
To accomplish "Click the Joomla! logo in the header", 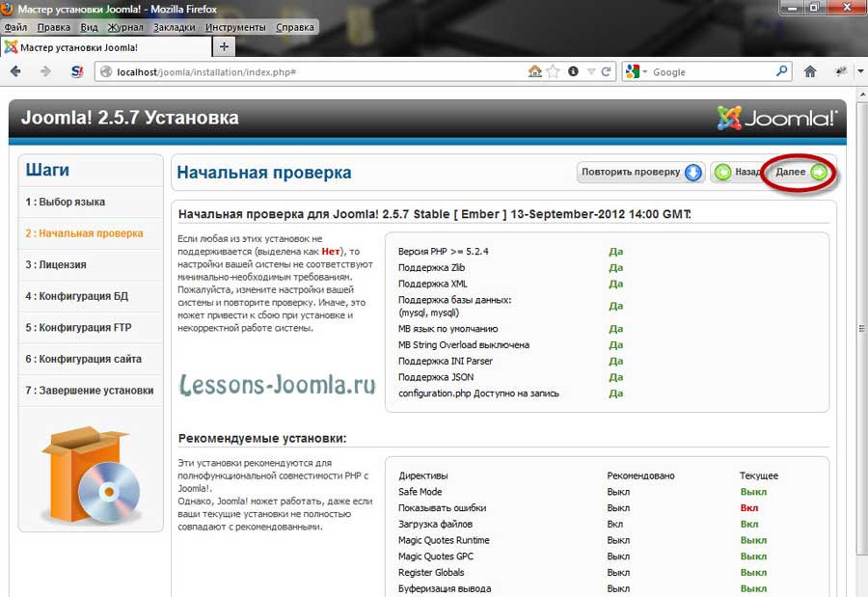I will pos(777,118).
